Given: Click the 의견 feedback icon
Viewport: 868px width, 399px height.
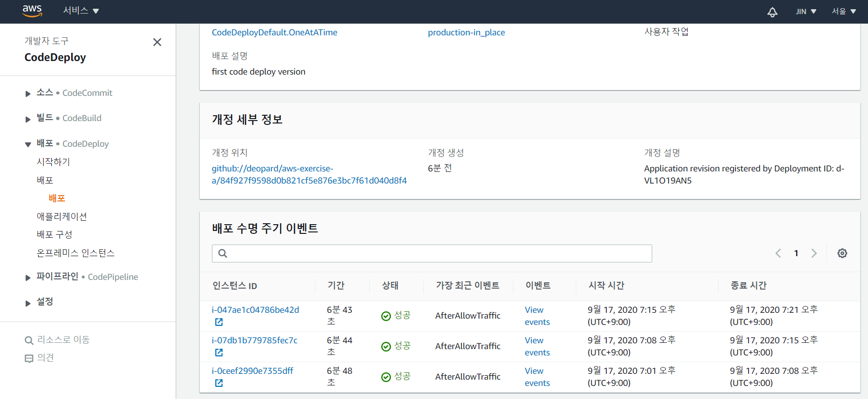Looking at the screenshot, I should (29, 358).
